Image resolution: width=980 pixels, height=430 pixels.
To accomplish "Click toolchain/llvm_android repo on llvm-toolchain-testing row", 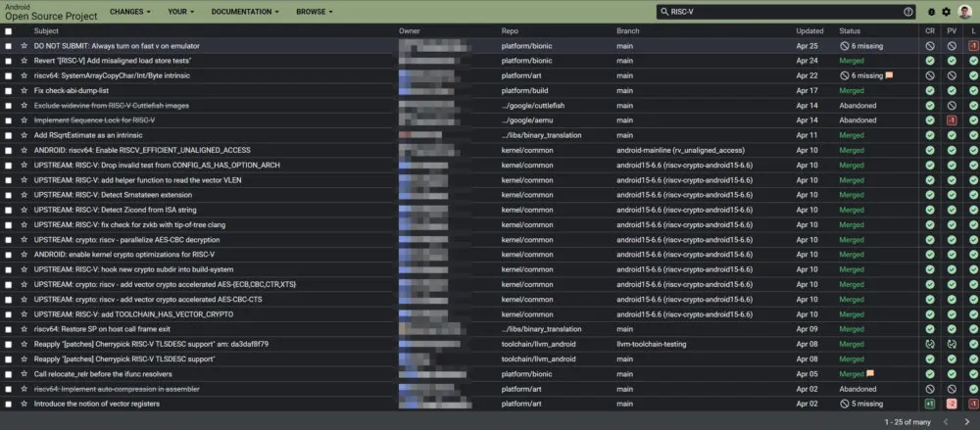I will [538, 345].
